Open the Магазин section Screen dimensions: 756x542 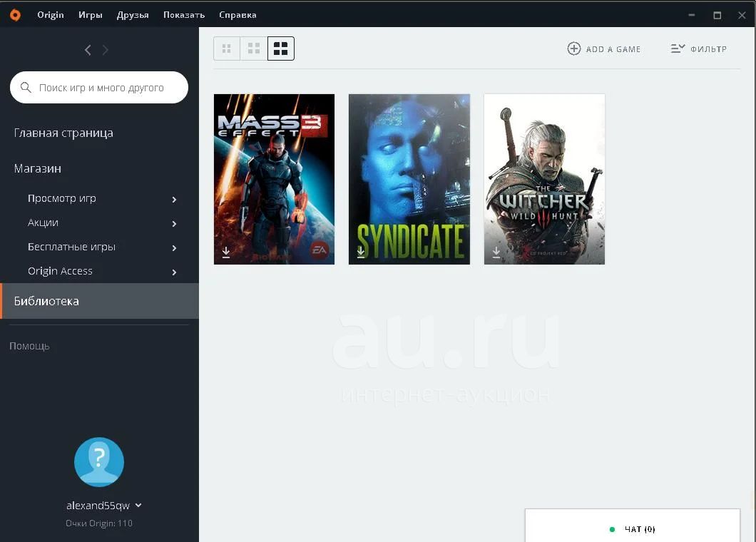[38, 169]
